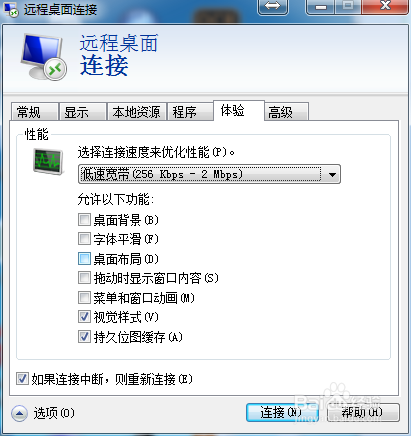Click the double-arrow button in title bar

point(273,6)
